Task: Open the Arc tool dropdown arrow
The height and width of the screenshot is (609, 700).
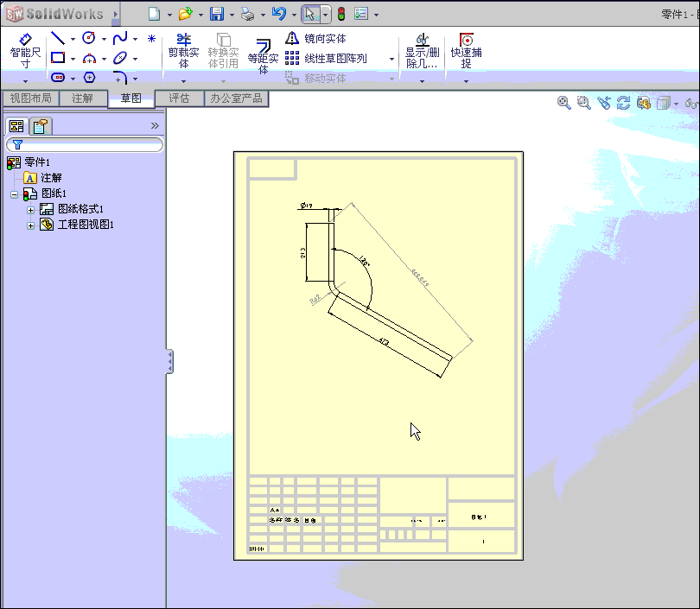Action: click(x=104, y=59)
